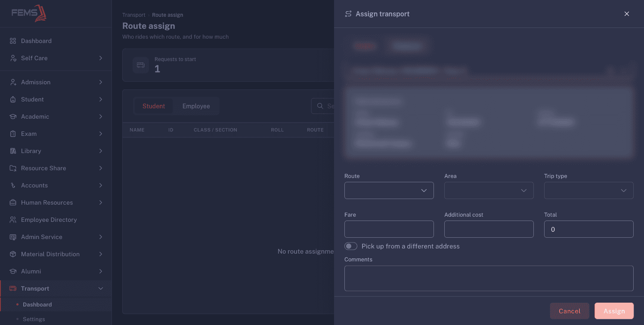Screen dimensions: 644x325
Task: Click the Admission add-user icon
Action: tap(13, 82)
